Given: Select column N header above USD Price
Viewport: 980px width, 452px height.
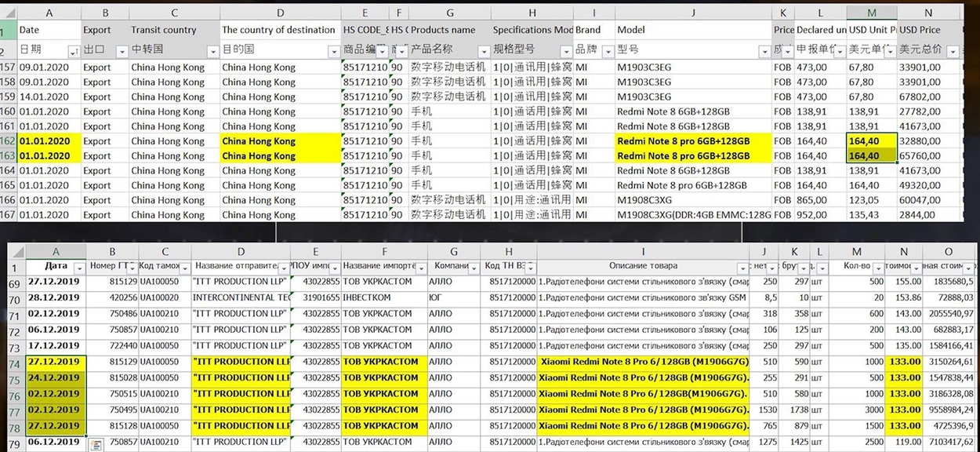Looking at the screenshot, I should 929,13.
